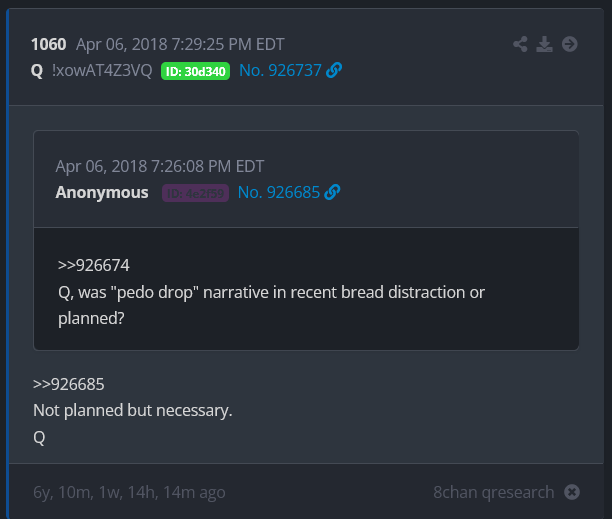Click the purple ID badge next to Anonymous
612x519 pixels.
195,193
